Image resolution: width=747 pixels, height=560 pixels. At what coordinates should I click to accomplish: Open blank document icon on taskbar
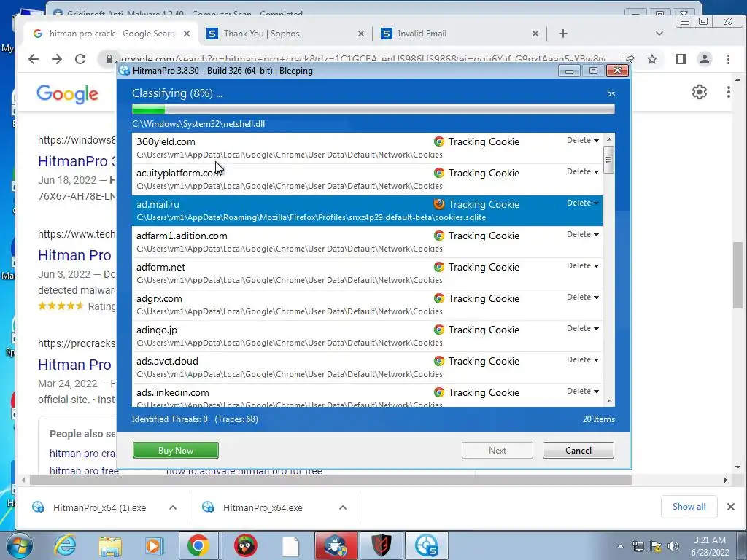(x=290, y=545)
